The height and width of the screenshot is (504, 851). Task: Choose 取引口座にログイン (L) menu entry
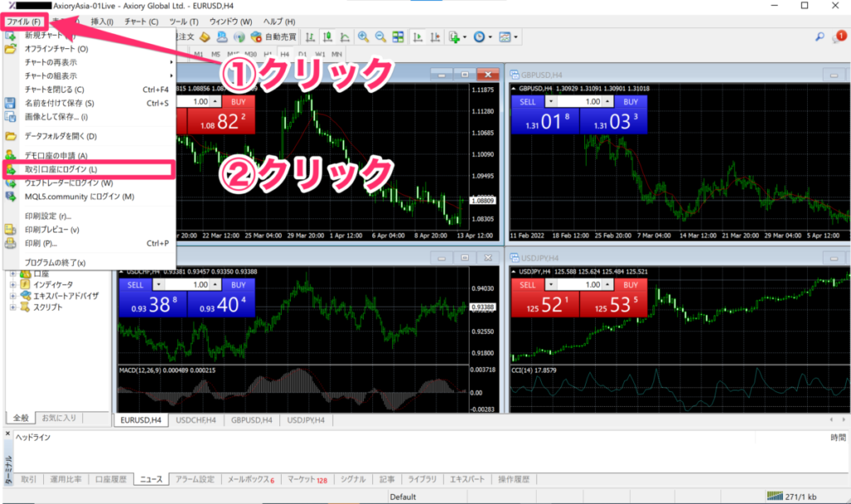tap(89, 169)
